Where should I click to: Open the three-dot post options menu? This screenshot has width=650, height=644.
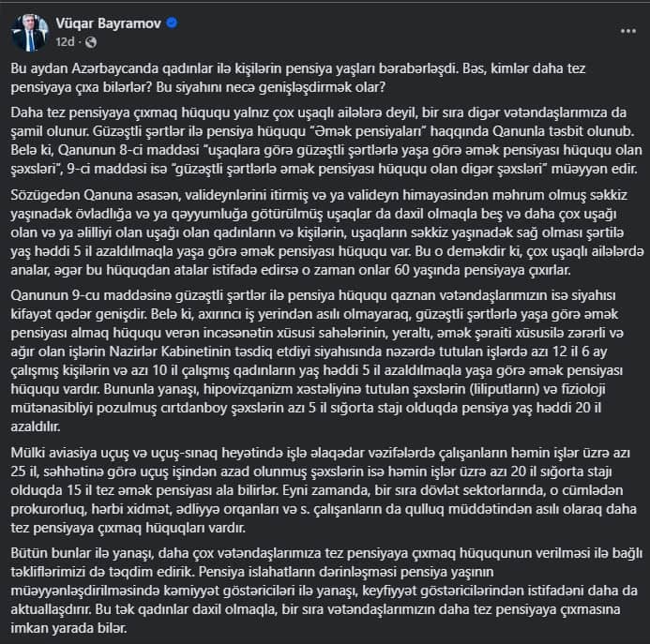628,32
